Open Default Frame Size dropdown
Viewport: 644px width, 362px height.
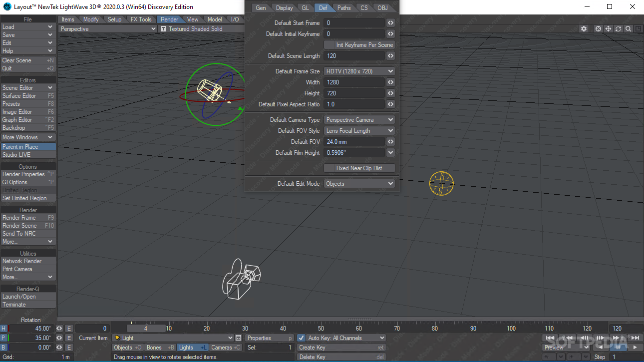pos(359,71)
